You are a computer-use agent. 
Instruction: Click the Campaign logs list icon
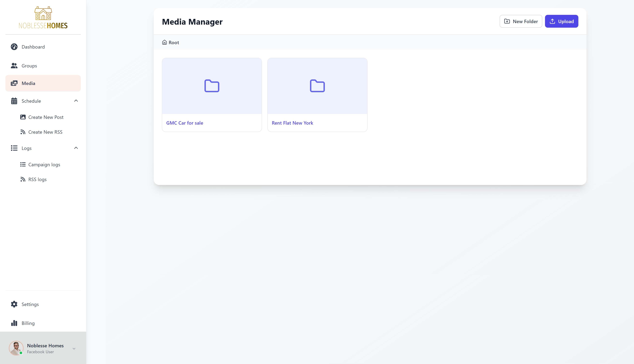[x=23, y=165]
